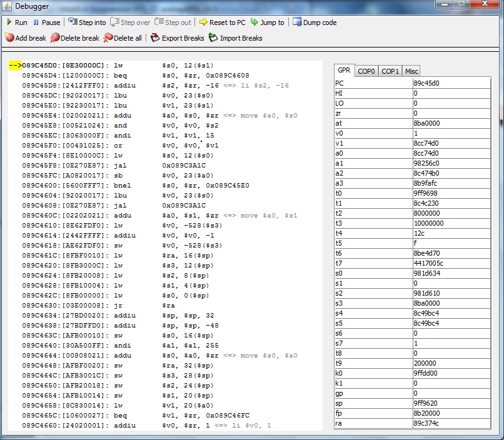Image resolution: width=504 pixels, height=440 pixels.
Task: Select the ra register value 89c374c
Action: [x=450, y=423]
